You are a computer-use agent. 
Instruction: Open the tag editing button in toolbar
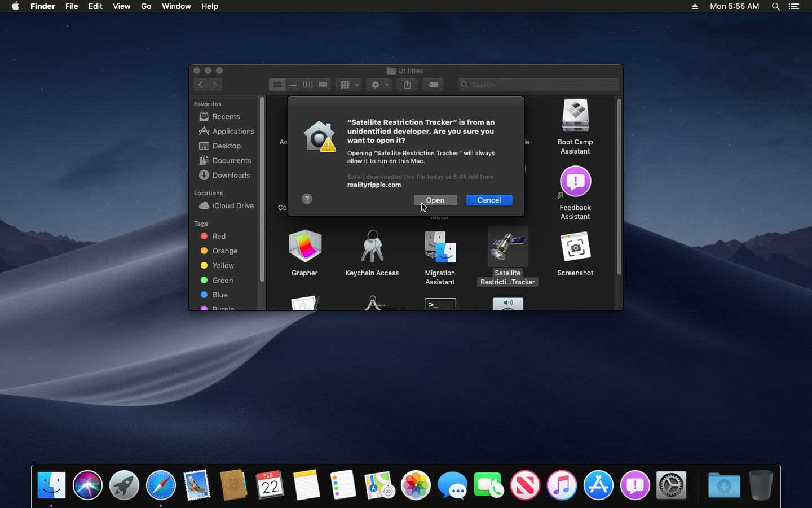(x=433, y=84)
